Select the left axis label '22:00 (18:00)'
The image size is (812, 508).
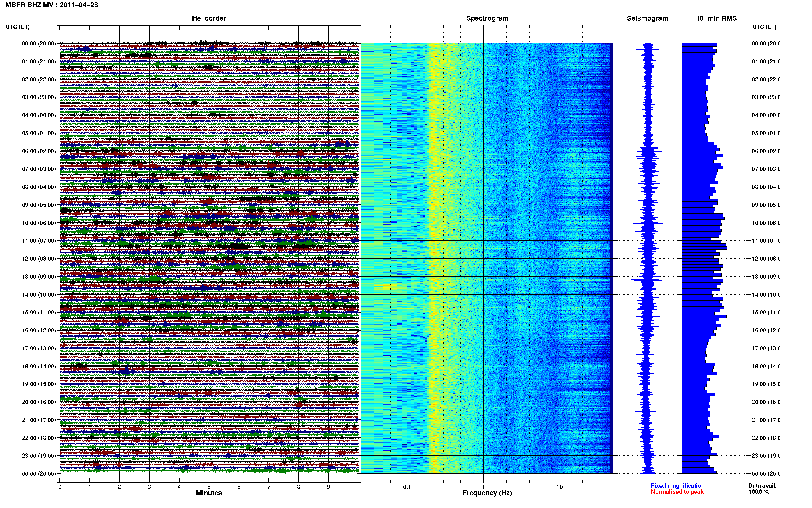pyautogui.click(x=39, y=438)
